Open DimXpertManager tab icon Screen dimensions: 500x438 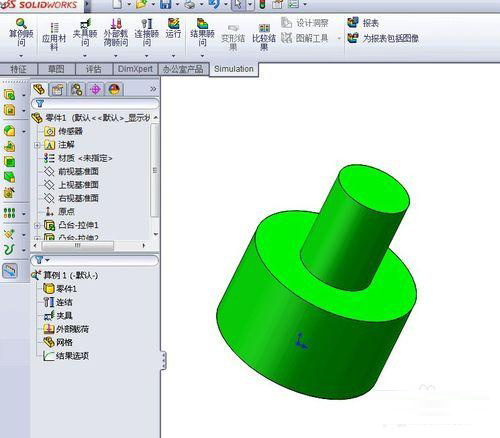(x=95, y=89)
